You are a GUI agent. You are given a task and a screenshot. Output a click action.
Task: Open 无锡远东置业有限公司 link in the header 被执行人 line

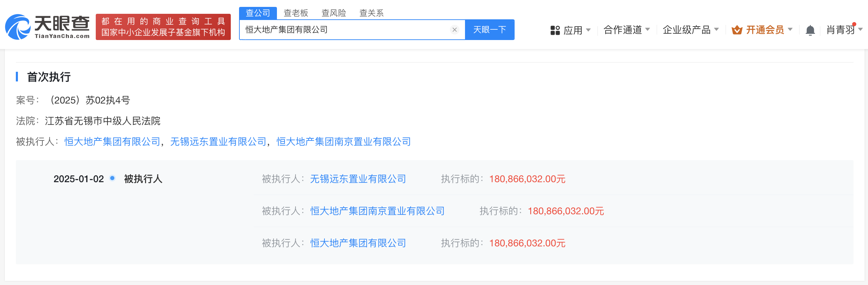click(x=218, y=141)
